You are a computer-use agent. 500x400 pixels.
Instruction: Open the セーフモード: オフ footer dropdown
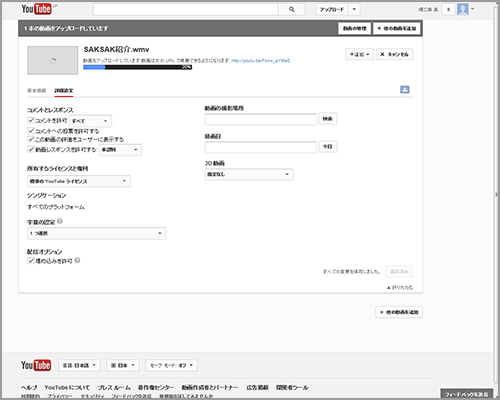(171, 365)
